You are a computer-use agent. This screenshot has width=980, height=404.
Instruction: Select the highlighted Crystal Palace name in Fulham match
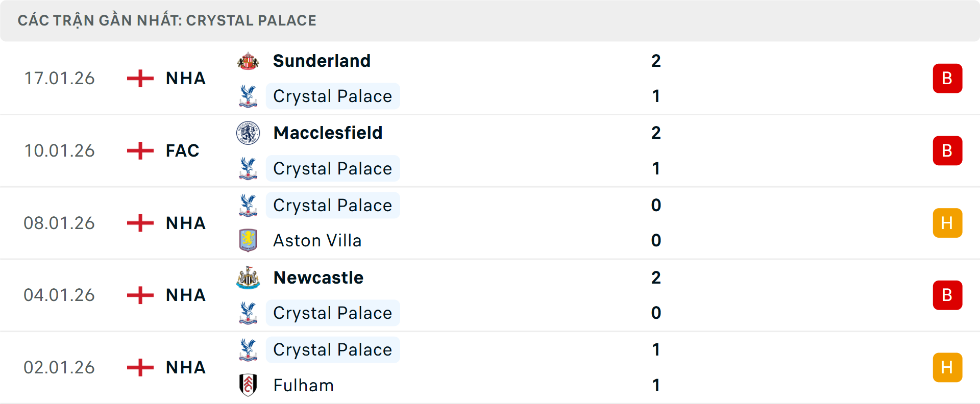[333, 349]
